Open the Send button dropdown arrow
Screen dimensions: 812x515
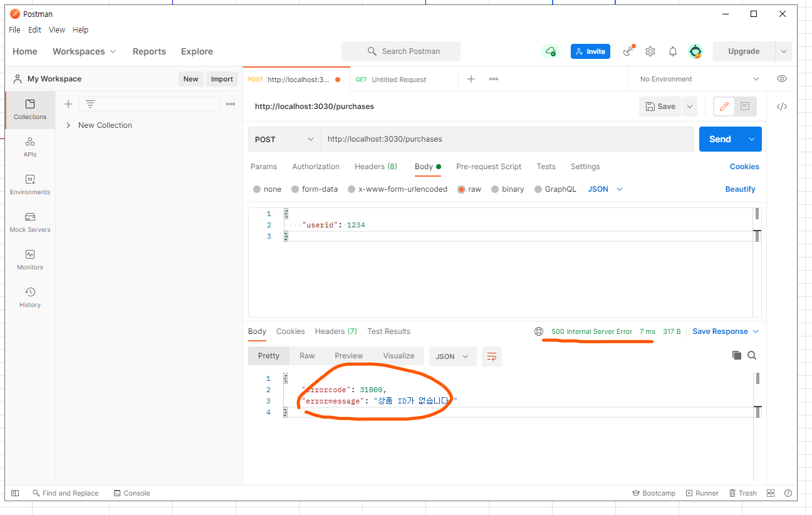coord(751,139)
